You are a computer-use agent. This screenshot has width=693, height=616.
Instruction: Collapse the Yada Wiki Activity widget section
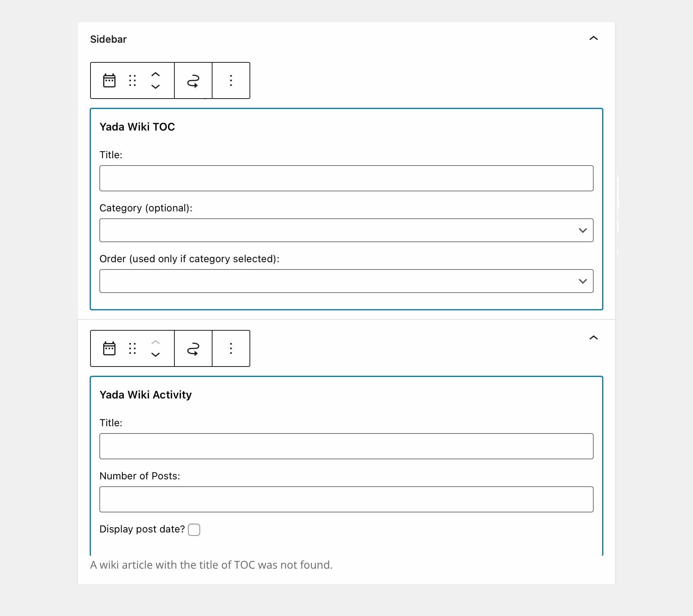pyautogui.click(x=593, y=338)
